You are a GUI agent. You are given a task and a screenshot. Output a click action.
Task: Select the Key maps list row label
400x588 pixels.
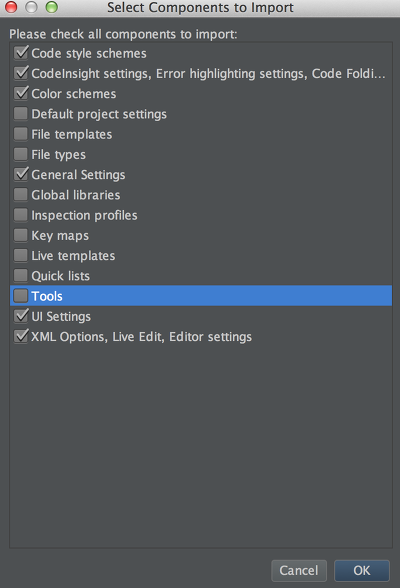coord(60,236)
